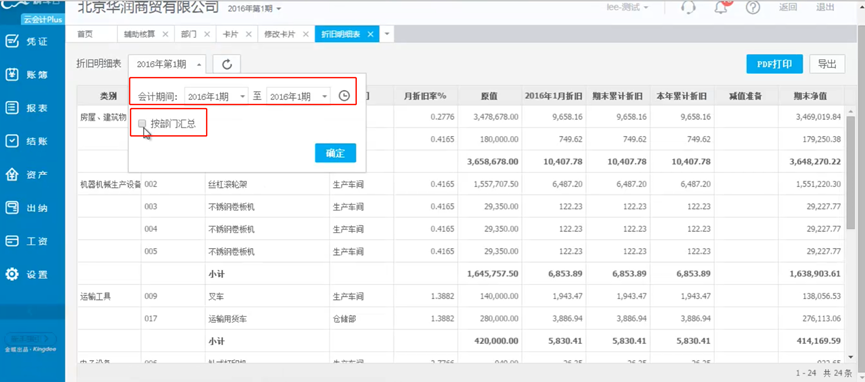
Task: Click the refresh button beside period selector
Action: (x=227, y=64)
